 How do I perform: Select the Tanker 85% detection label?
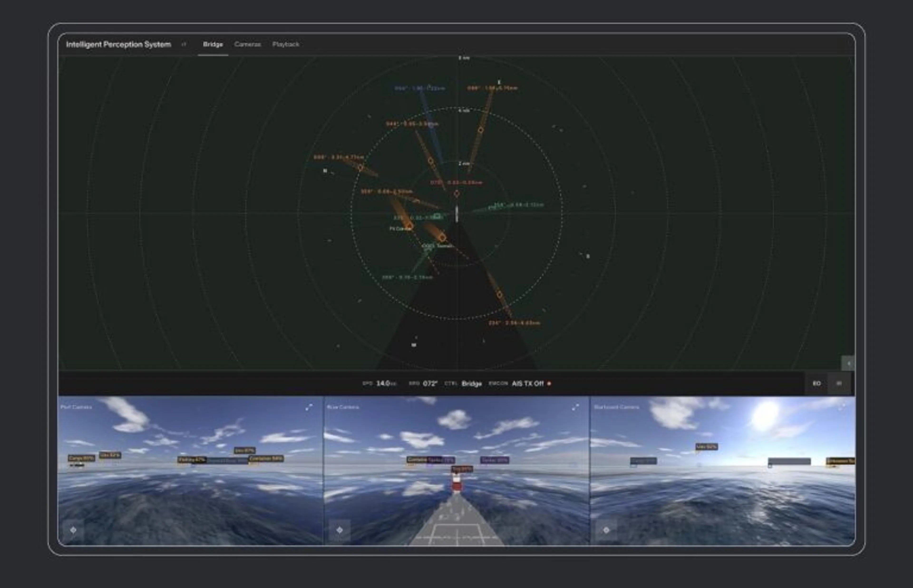tap(495, 460)
